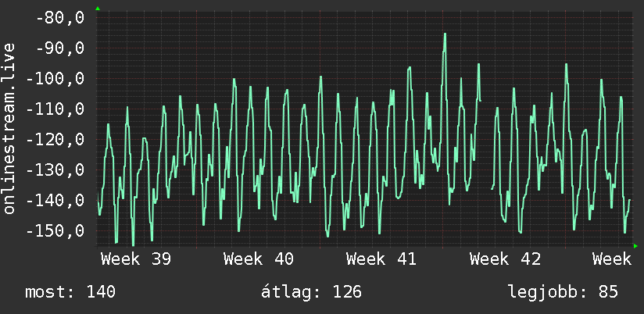Click the '-150,0' y-axis value
644x314 pixels.
tap(55, 231)
